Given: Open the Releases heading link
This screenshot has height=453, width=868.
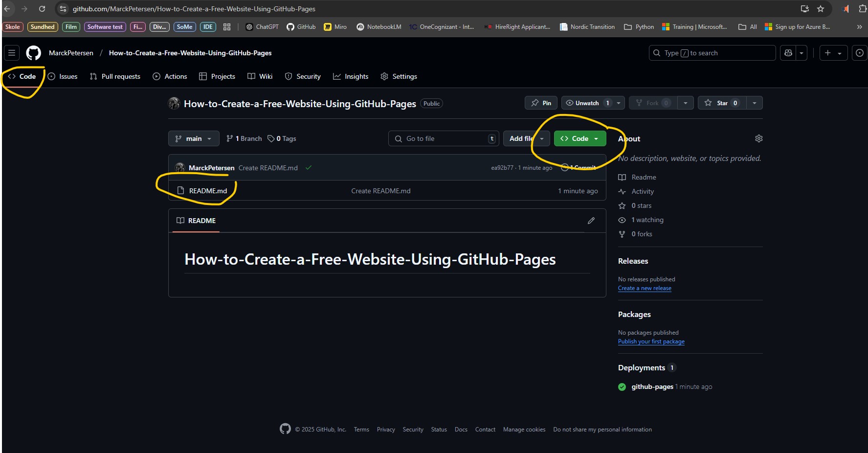Looking at the screenshot, I should click(x=633, y=261).
